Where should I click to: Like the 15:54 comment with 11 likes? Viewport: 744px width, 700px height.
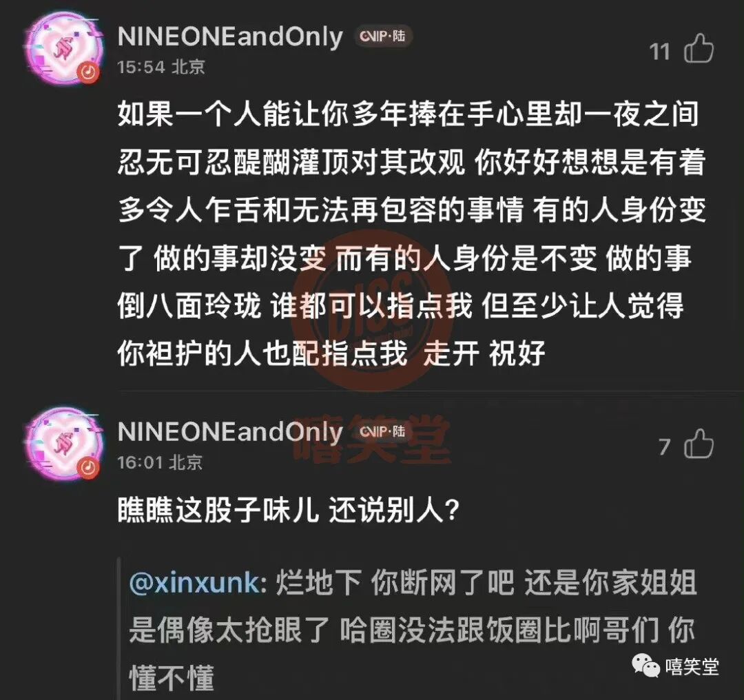(699, 48)
